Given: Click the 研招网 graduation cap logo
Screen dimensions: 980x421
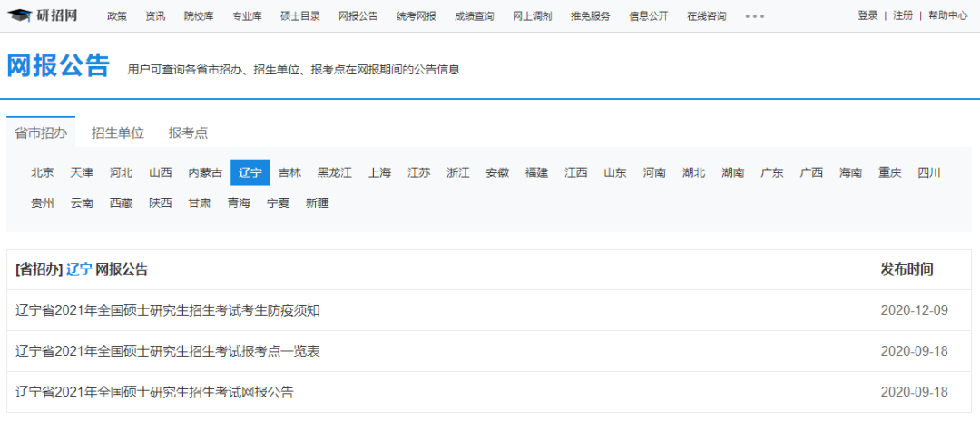Looking at the screenshot, I should (43, 15).
